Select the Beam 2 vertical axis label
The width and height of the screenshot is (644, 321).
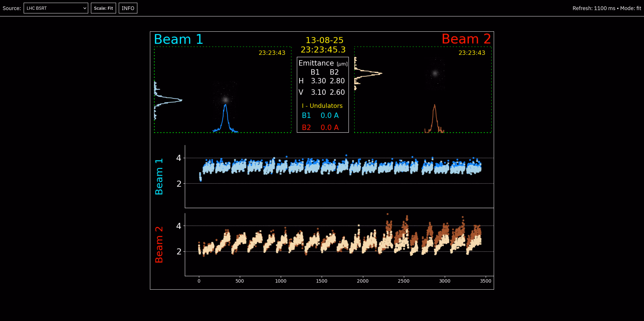pos(159,245)
